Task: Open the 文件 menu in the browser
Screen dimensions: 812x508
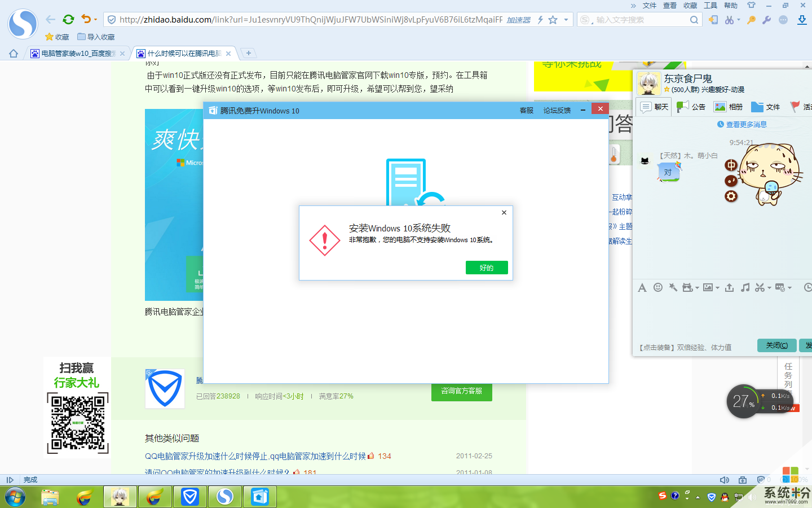Action: coord(650,6)
